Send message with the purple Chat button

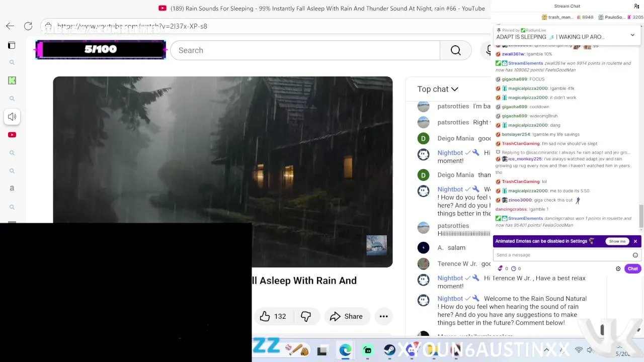(x=632, y=268)
